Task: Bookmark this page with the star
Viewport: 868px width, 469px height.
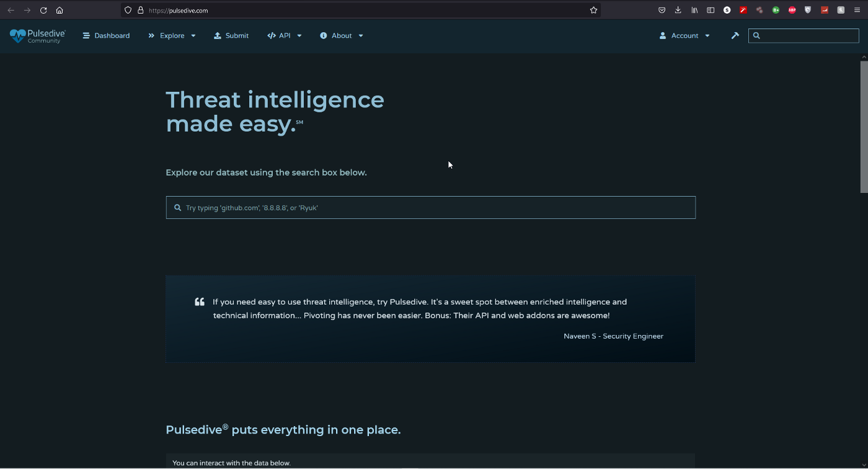Action: point(593,11)
